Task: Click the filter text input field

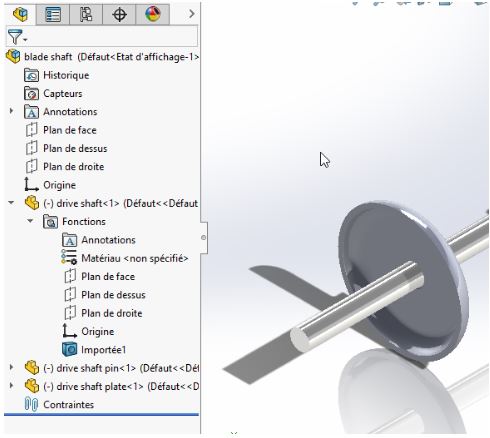Action: click(113, 36)
